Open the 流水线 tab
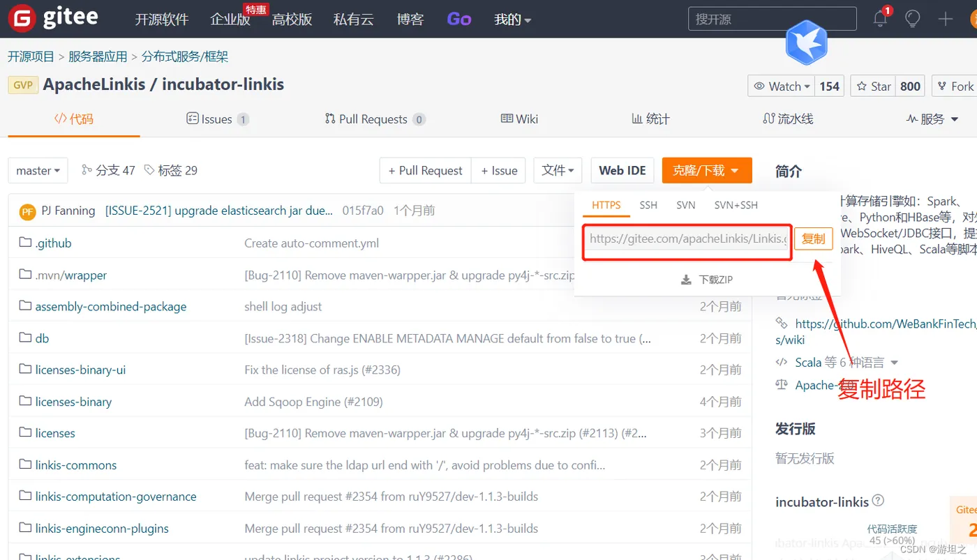The width and height of the screenshot is (977, 560). click(x=788, y=119)
